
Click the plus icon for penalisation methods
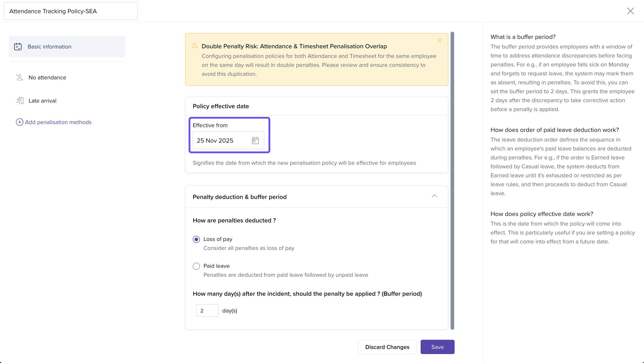19,122
